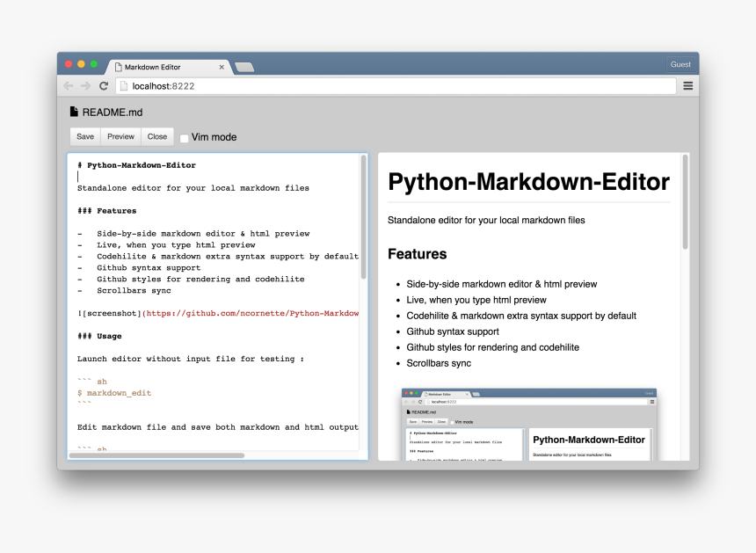This screenshot has width=756, height=553.
Task: Click the '### Features' line in the editor
Action: coord(106,211)
